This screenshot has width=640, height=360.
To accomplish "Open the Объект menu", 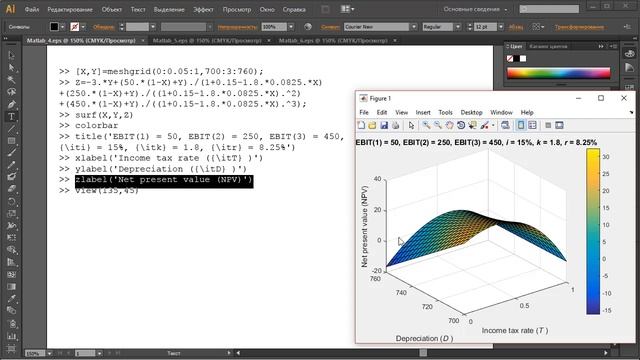I will coord(111,9).
